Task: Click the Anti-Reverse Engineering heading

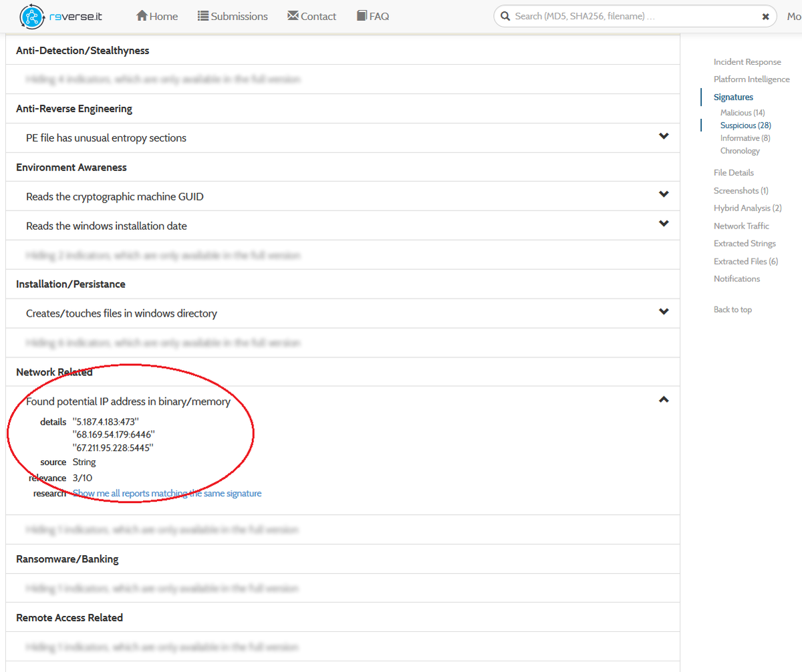Action: click(x=74, y=109)
